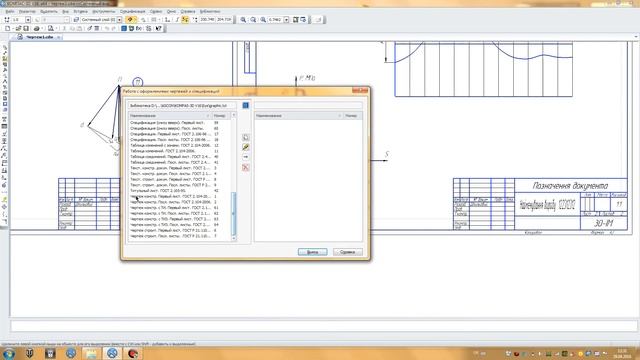The image size is (640, 360).
Task: Click the Exit button in dialog
Action: click(x=313, y=252)
